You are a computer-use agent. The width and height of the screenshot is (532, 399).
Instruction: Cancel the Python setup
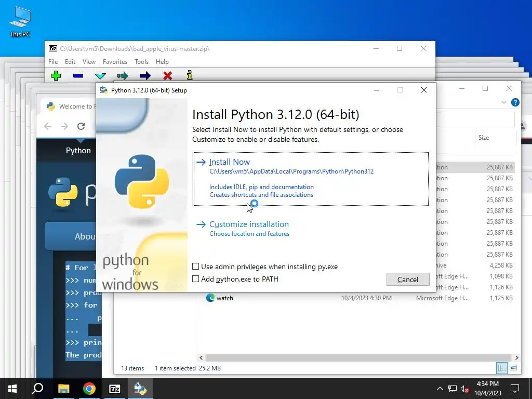coord(408,279)
